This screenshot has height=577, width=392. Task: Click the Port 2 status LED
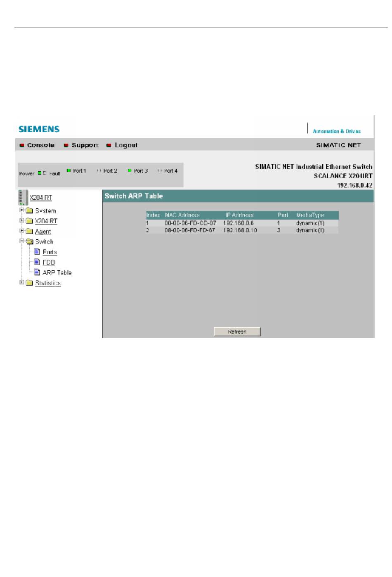99,170
